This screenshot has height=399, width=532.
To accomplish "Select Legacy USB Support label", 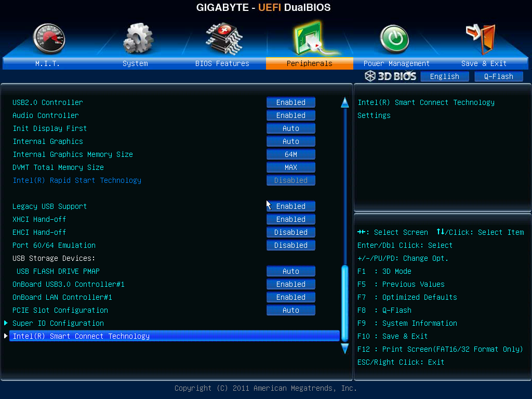I will tap(49, 206).
